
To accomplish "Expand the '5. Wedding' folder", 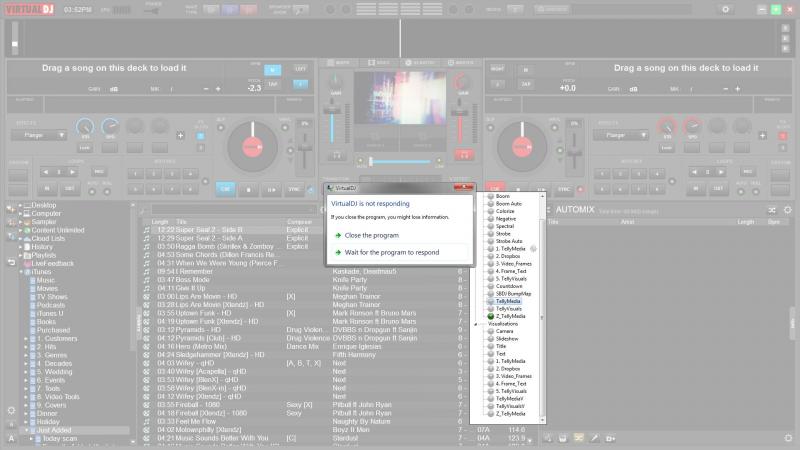I will 27,372.
